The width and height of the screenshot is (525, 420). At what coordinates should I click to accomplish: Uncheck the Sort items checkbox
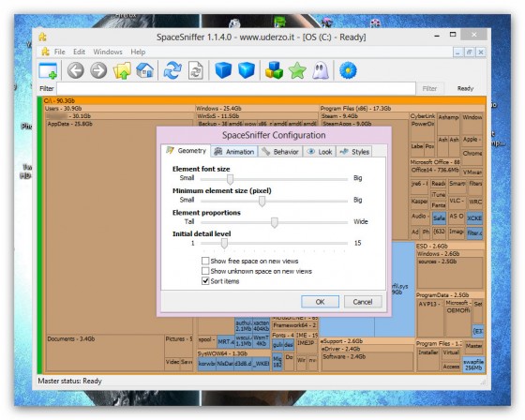(x=205, y=281)
